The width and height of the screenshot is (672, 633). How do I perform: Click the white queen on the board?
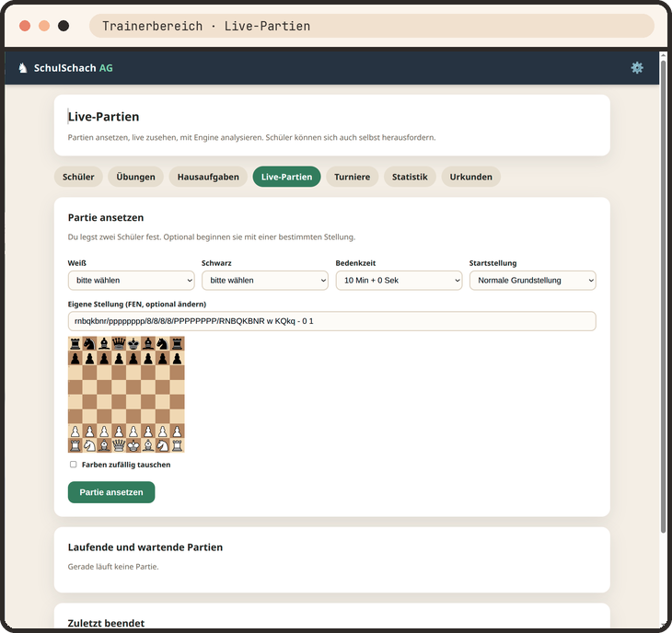119,445
